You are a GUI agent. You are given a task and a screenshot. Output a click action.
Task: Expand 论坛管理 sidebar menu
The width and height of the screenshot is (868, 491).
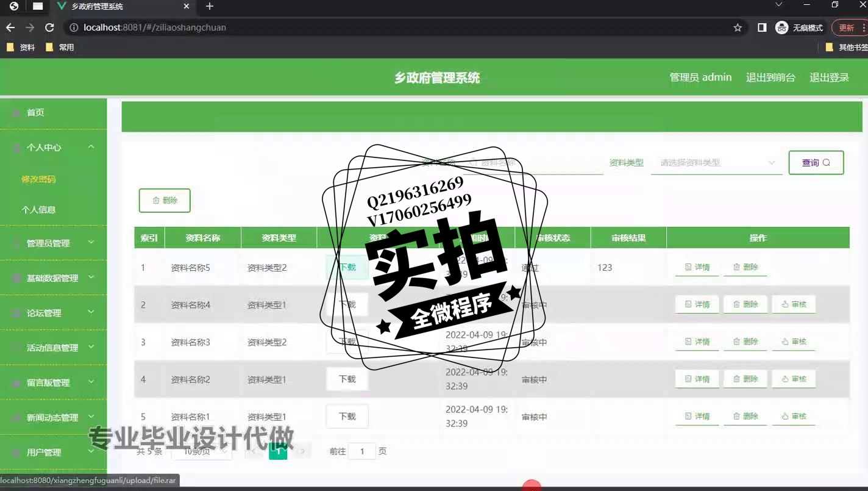pos(53,313)
